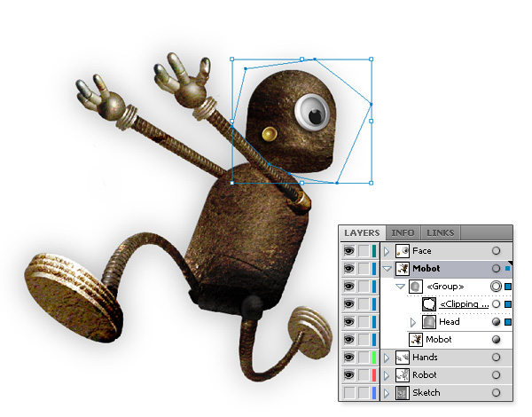Lock the Head sublayer using its lock box
532x417 pixels.
pyautogui.click(x=364, y=322)
